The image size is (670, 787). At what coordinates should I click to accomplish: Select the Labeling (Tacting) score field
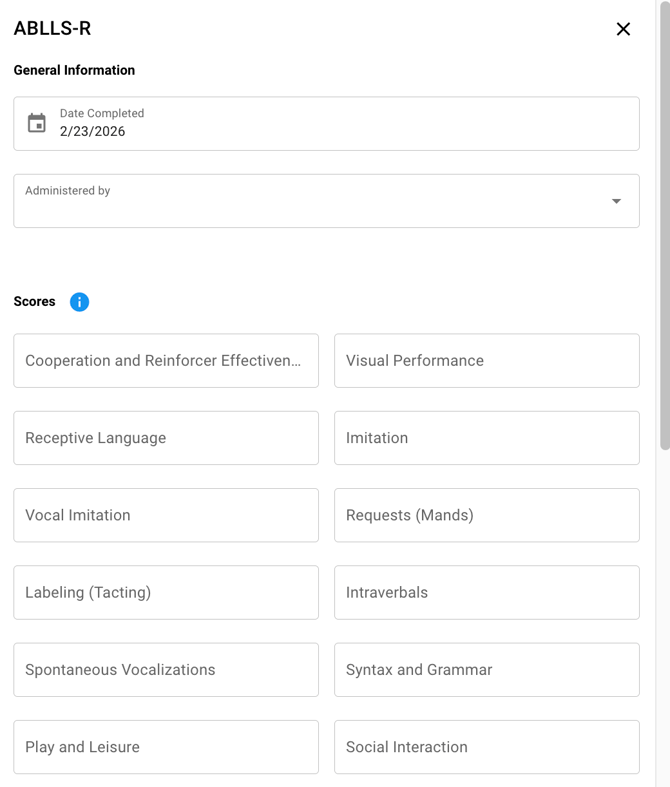(166, 592)
